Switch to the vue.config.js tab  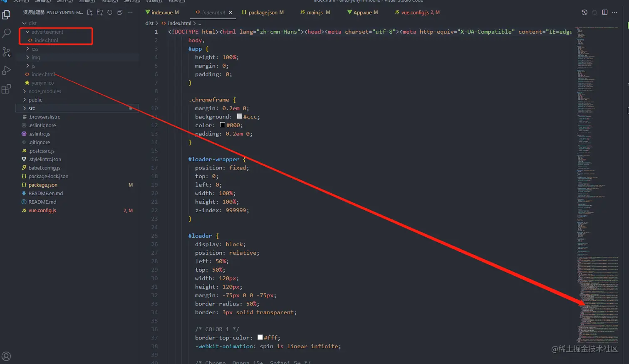click(x=417, y=12)
